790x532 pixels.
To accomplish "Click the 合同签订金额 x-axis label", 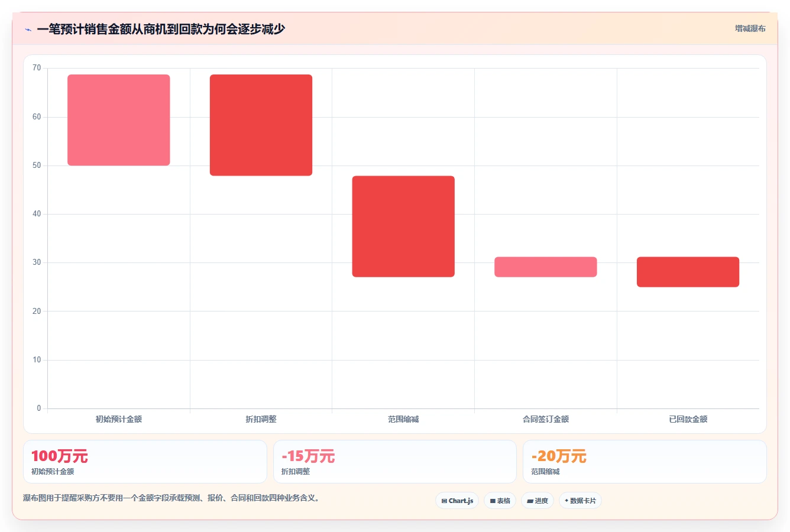I will coord(546,419).
